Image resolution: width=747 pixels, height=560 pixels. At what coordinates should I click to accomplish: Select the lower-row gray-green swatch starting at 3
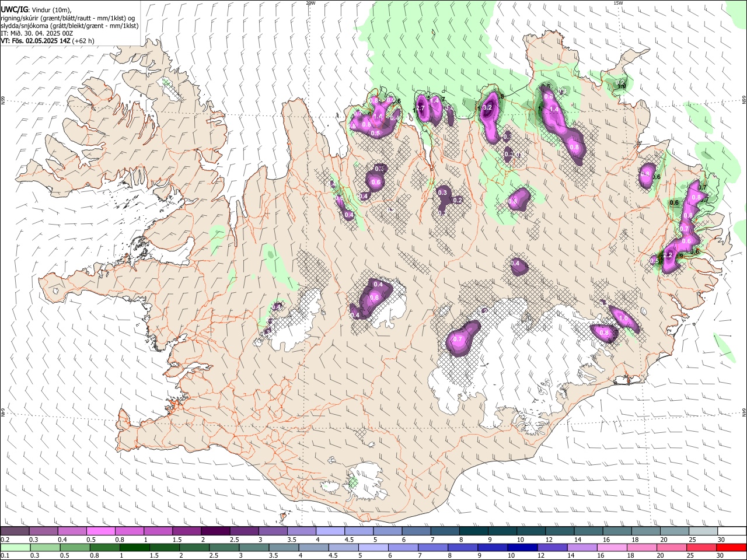click(x=254, y=547)
